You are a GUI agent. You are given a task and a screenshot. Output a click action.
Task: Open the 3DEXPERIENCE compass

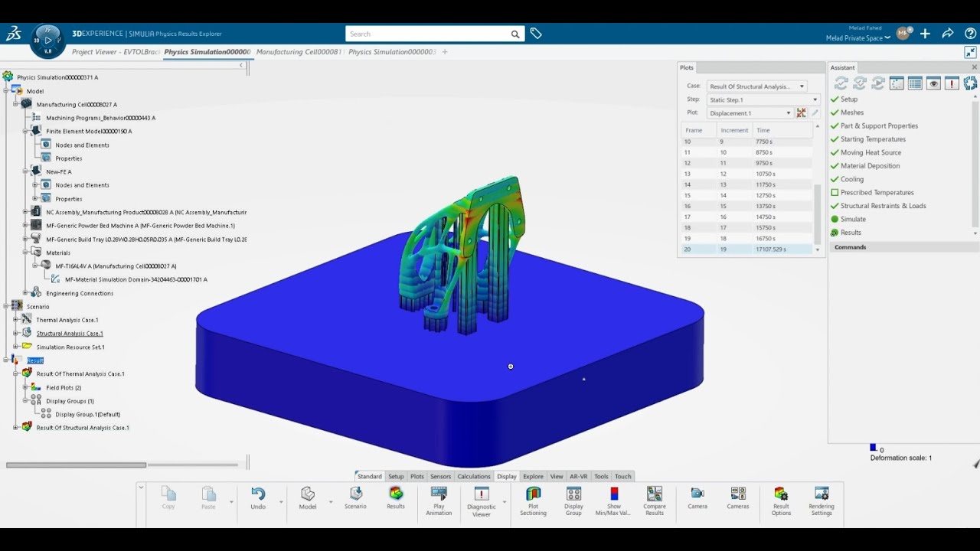coord(48,41)
